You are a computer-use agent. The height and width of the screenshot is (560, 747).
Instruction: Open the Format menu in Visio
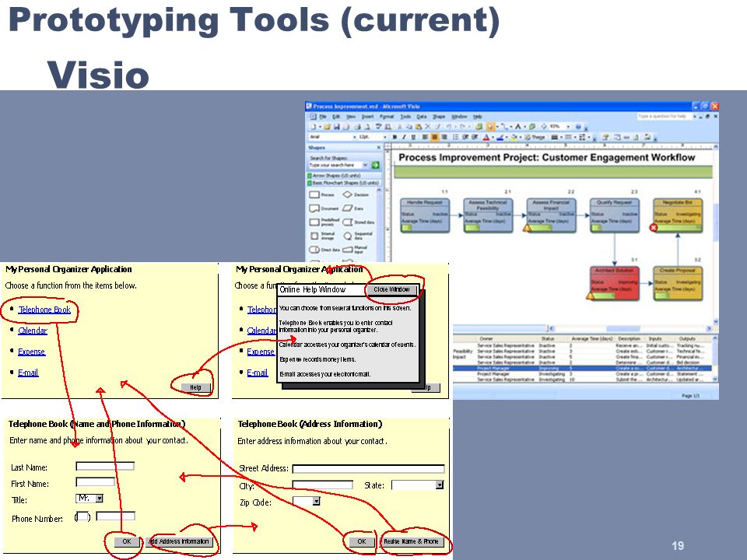[x=387, y=117]
